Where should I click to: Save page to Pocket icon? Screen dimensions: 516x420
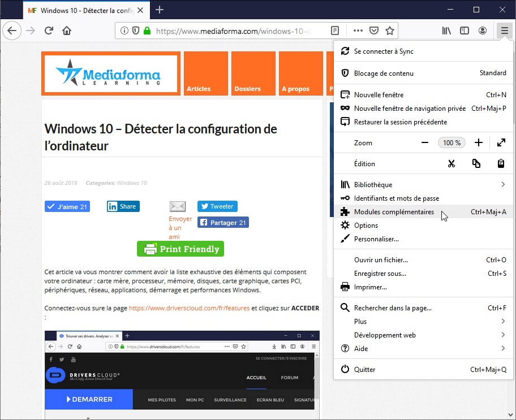(x=374, y=31)
